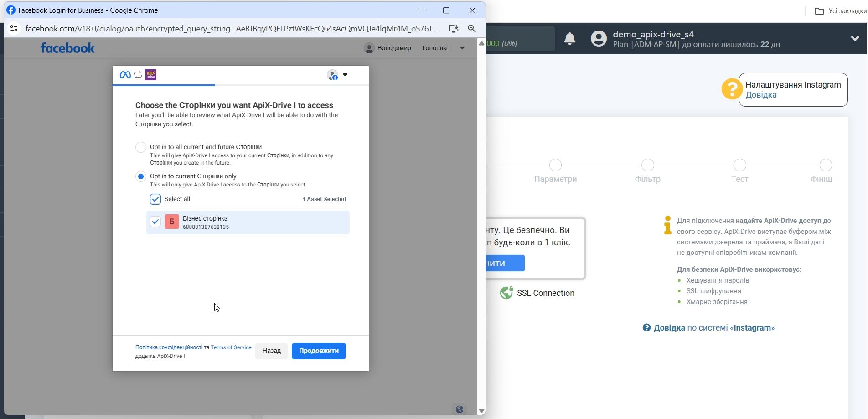Click scrollbar up arrow in popup
Viewport: 868px width, 419px height.
[x=481, y=43]
